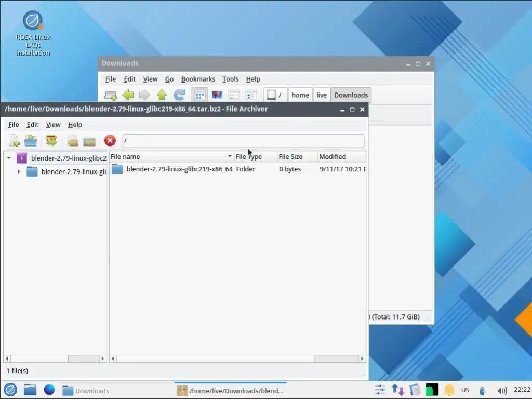Click the live breadcrumb button
This screenshot has height=399, width=532.
click(x=321, y=95)
